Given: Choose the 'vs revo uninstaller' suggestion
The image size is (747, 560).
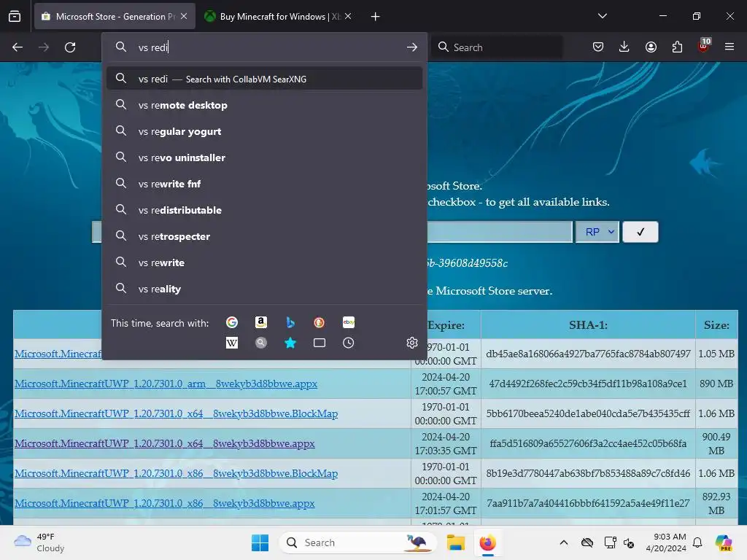Looking at the screenshot, I should (x=264, y=157).
